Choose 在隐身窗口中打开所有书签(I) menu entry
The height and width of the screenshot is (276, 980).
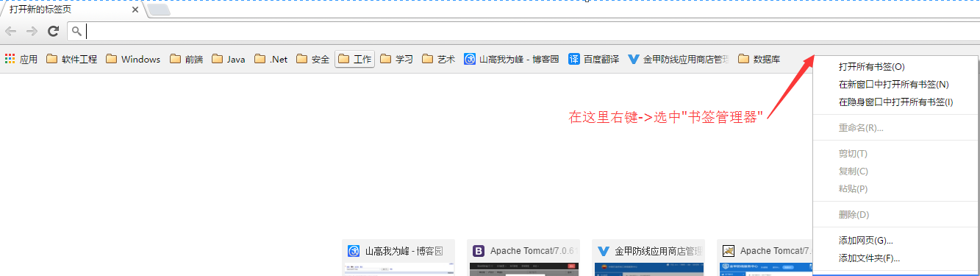point(896,102)
